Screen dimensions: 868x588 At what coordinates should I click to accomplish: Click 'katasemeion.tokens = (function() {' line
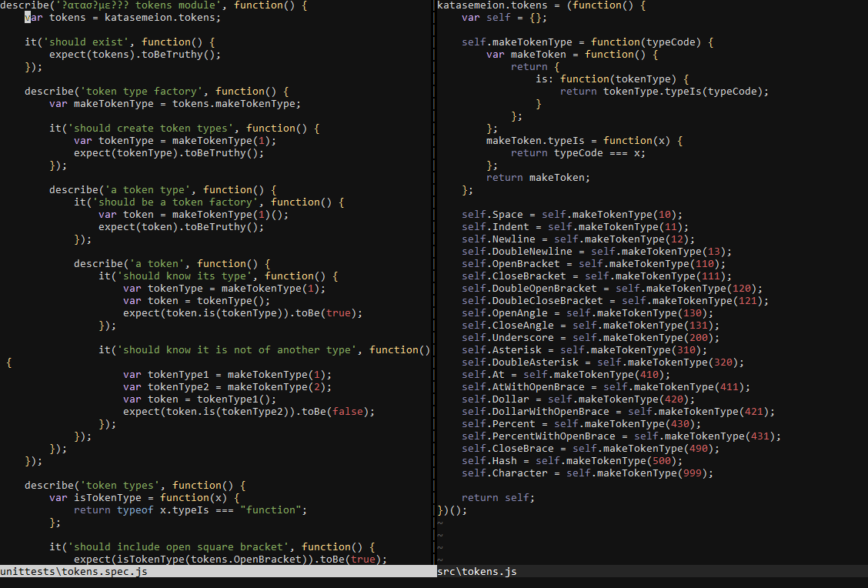(x=542, y=5)
